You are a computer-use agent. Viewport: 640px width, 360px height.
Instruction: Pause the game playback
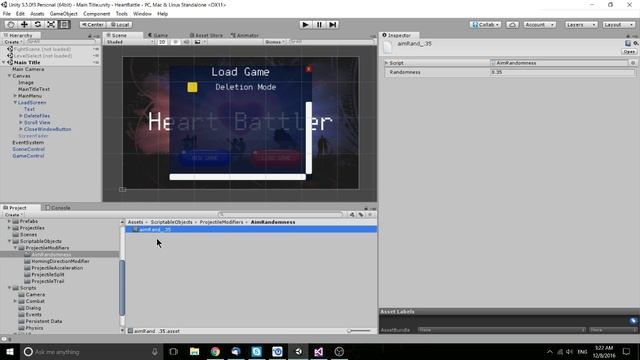pyautogui.click(x=319, y=24)
